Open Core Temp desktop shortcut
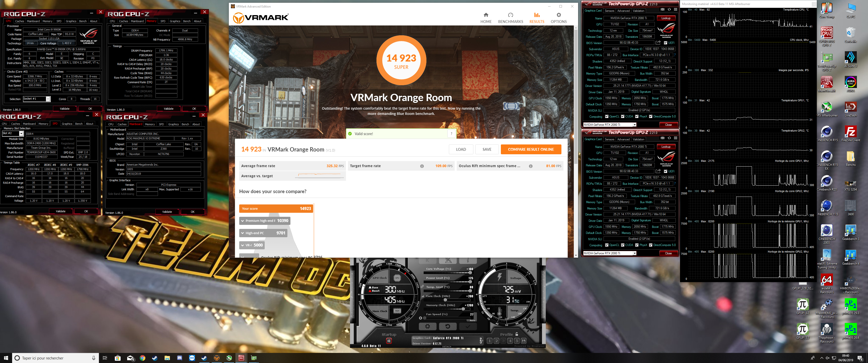The height and width of the screenshot is (363, 868). click(827, 10)
